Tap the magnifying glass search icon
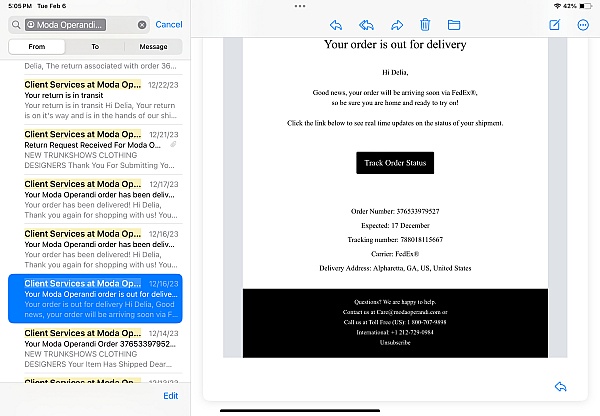 coord(16,25)
